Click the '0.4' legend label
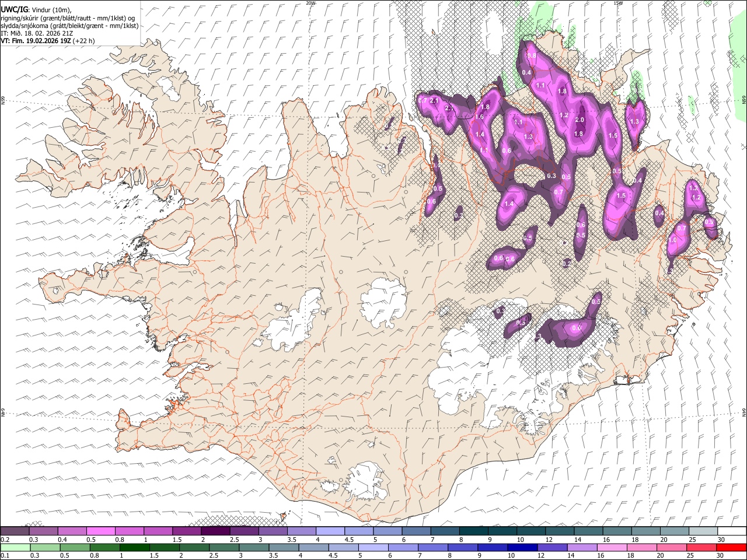747x560 pixels. click(x=62, y=540)
